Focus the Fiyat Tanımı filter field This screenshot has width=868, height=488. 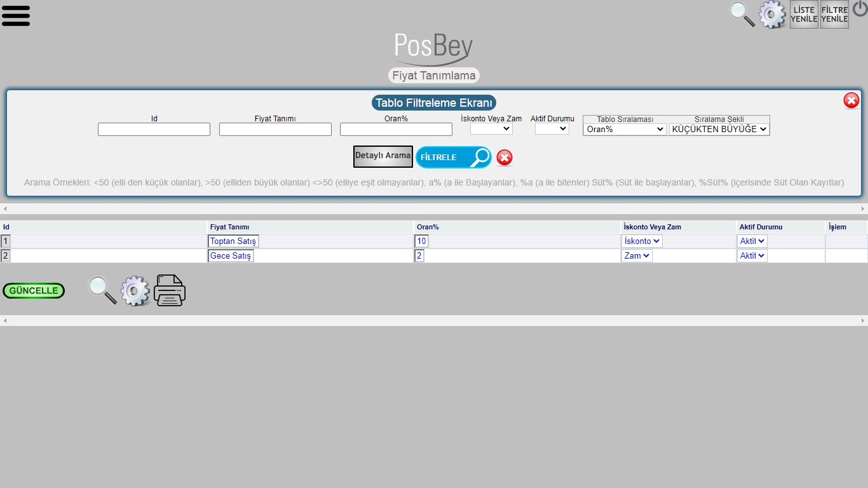coord(275,129)
